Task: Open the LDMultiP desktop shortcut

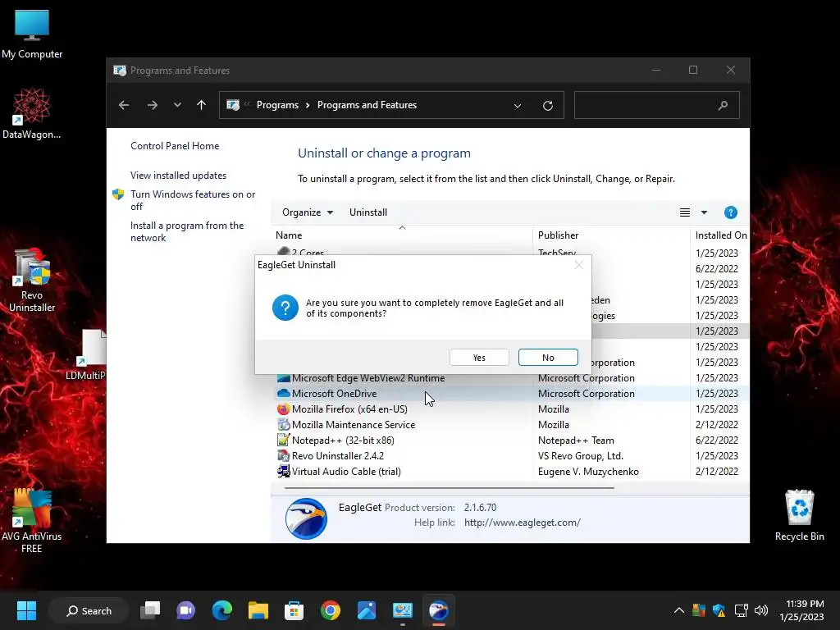Action: pos(87,354)
